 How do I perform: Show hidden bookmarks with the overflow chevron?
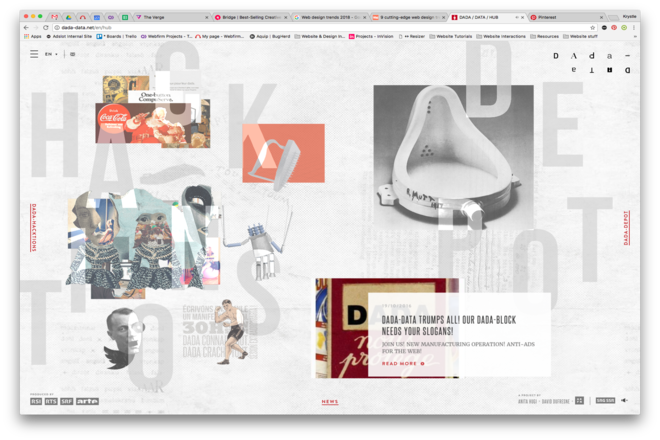[635, 36]
